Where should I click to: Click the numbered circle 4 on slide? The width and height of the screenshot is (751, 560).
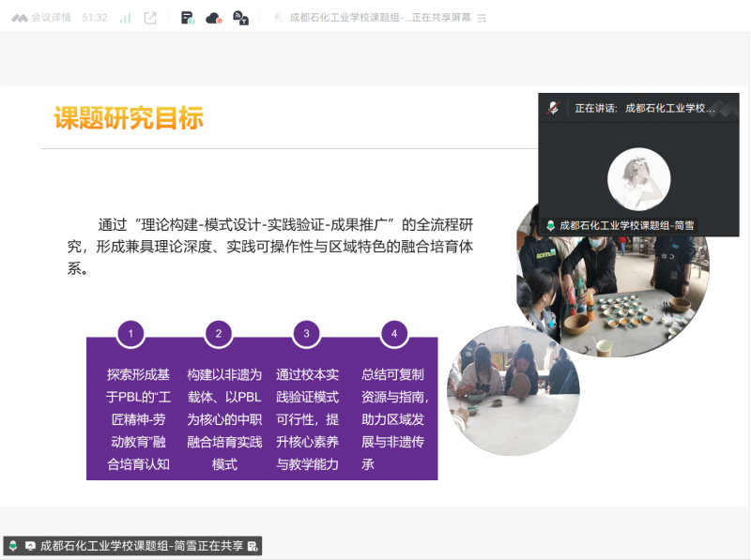(x=394, y=333)
